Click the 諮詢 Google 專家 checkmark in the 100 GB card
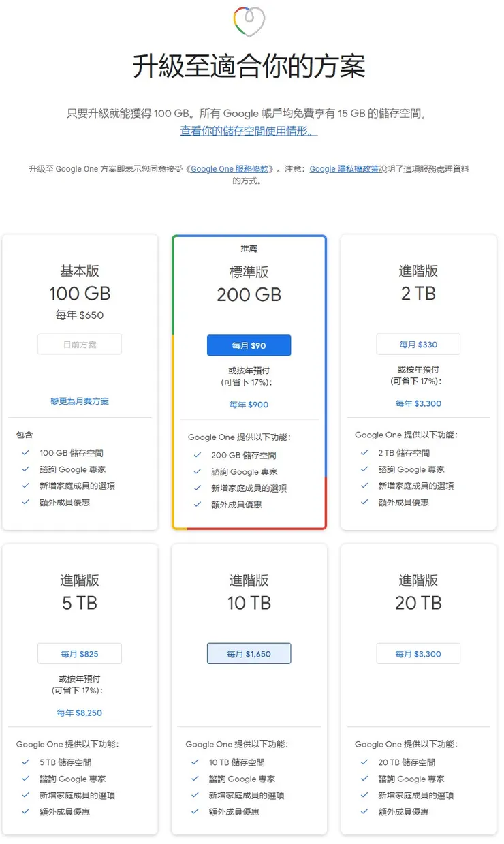Viewport: 504px width, 844px height. click(x=26, y=469)
